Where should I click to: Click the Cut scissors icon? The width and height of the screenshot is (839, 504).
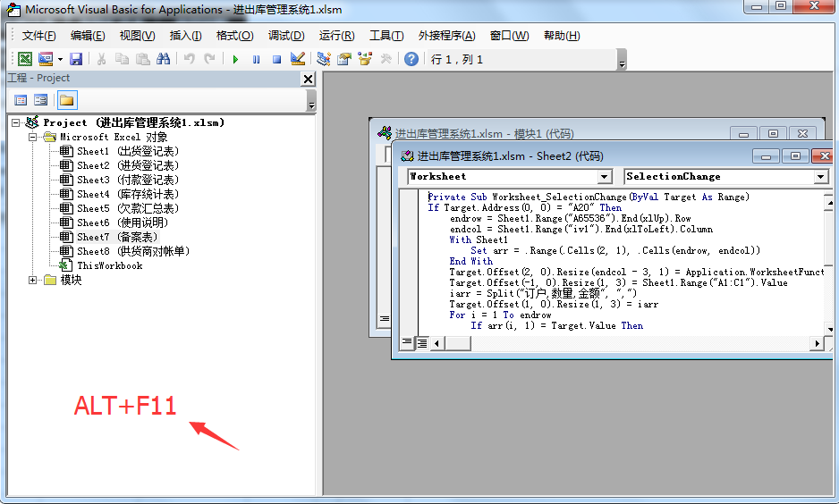[101, 59]
